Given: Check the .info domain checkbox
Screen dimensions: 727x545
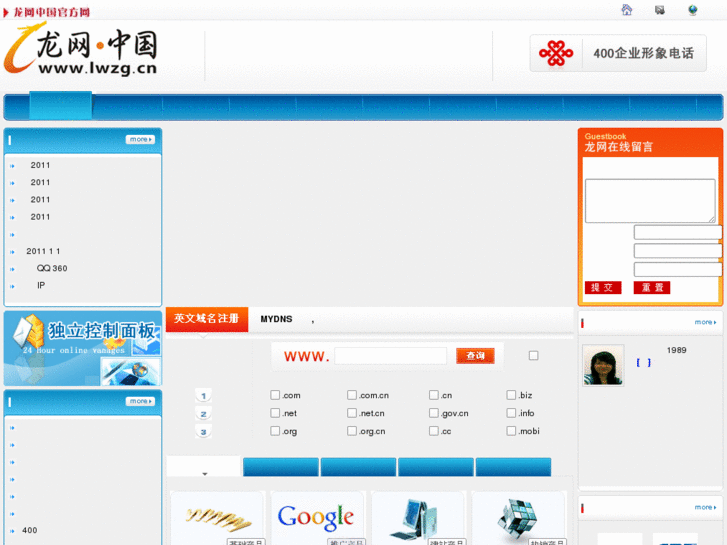Looking at the screenshot, I should coord(511,413).
